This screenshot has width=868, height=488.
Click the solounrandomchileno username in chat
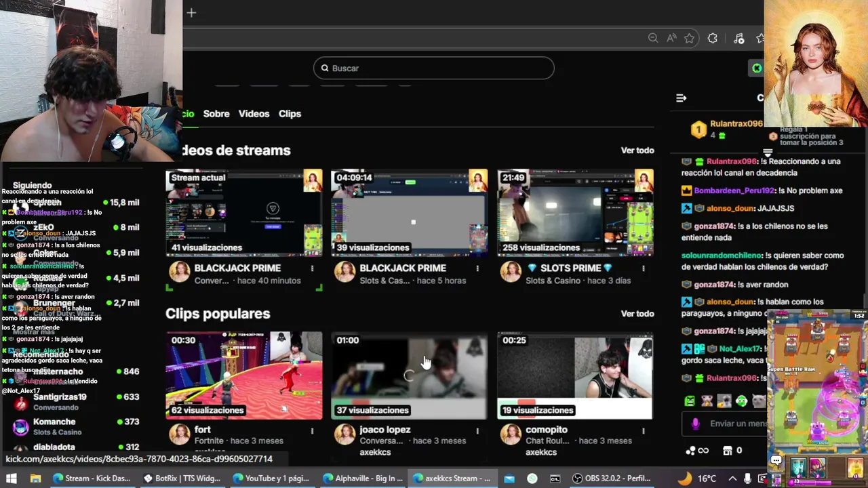pos(722,256)
